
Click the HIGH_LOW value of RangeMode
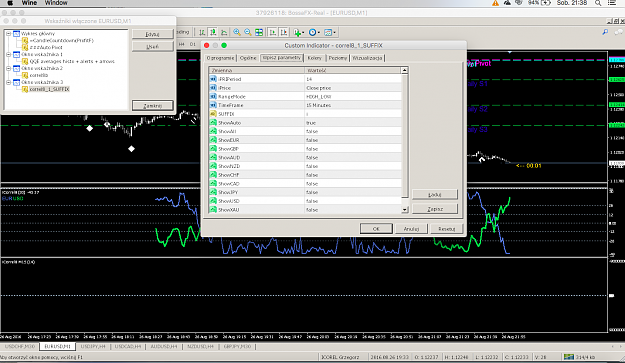[353, 97]
